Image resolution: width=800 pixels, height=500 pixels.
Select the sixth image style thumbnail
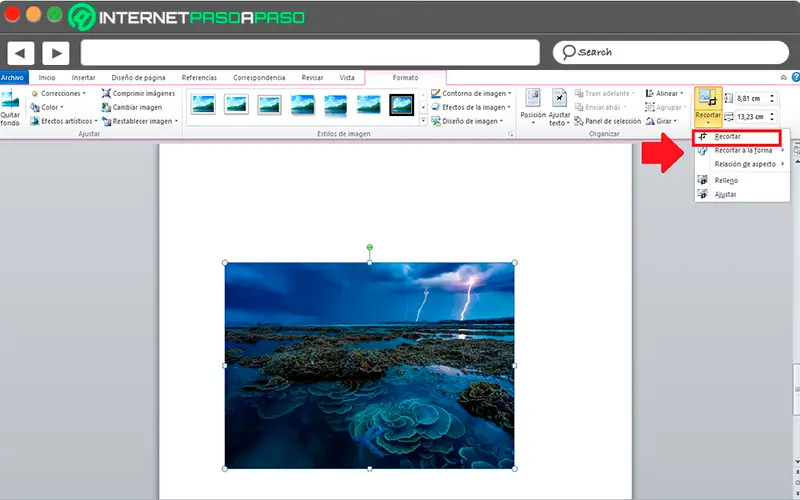[368, 104]
